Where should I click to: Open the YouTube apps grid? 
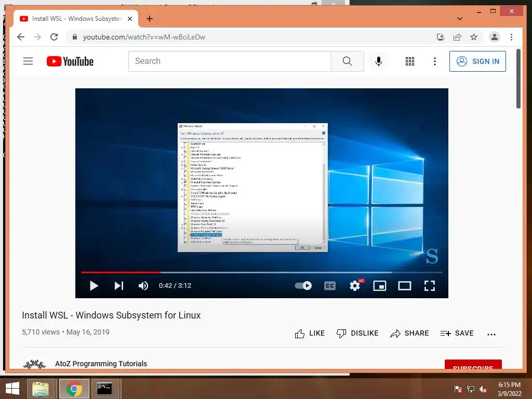pyautogui.click(x=410, y=61)
